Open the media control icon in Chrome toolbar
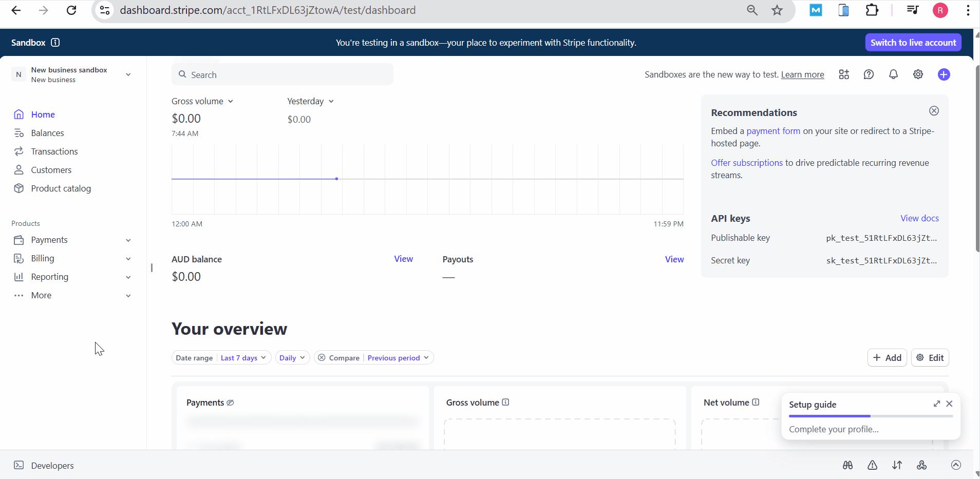 pos(913,10)
